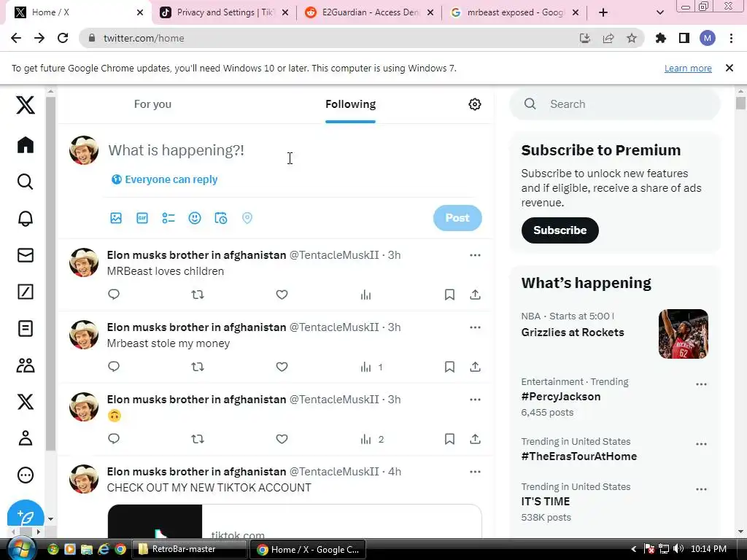Click Subscribe button for Premium
This screenshot has width=747, height=560.
tap(560, 230)
